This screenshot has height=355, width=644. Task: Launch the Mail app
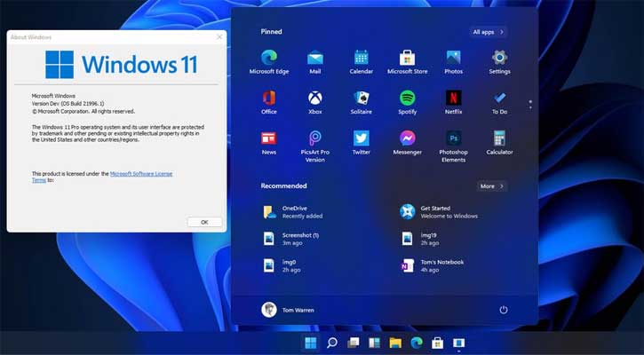click(x=315, y=62)
